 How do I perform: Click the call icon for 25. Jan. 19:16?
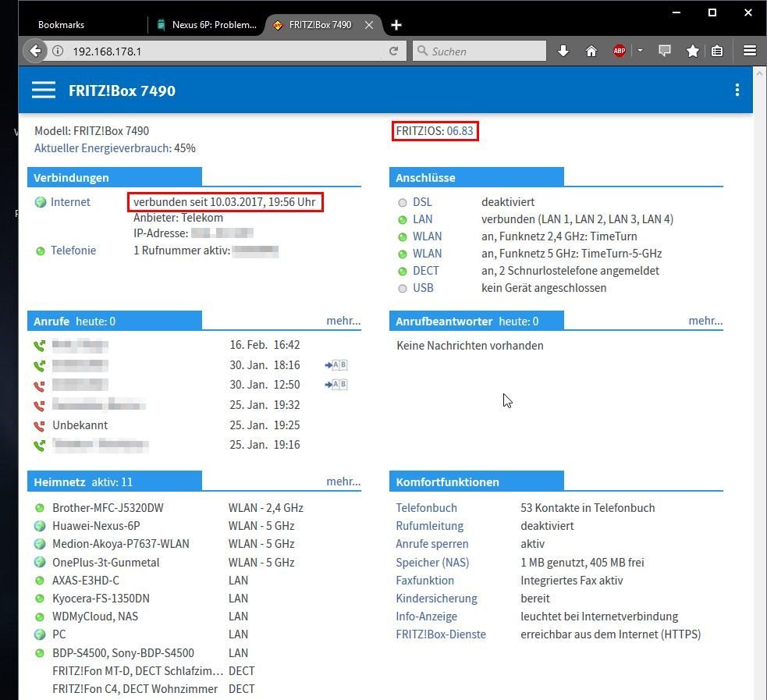tap(40, 446)
